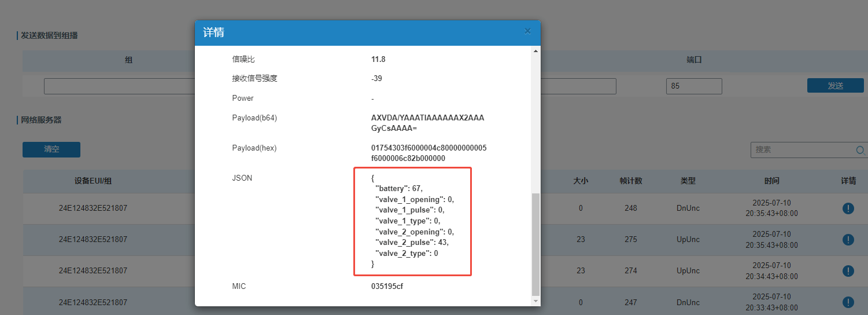
Task: Click the 时间 column header
Action: tap(771, 181)
